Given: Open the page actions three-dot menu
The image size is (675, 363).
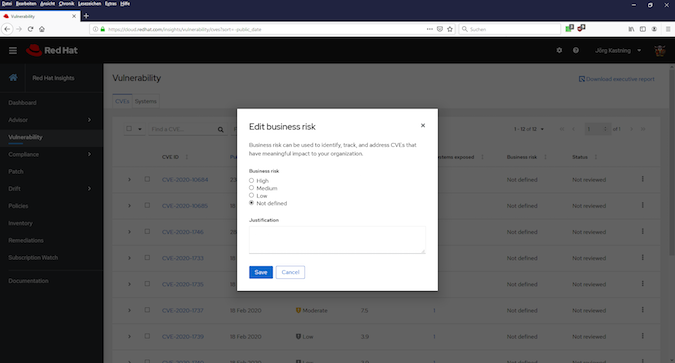Looking at the screenshot, I should pyautogui.click(x=430, y=29).
